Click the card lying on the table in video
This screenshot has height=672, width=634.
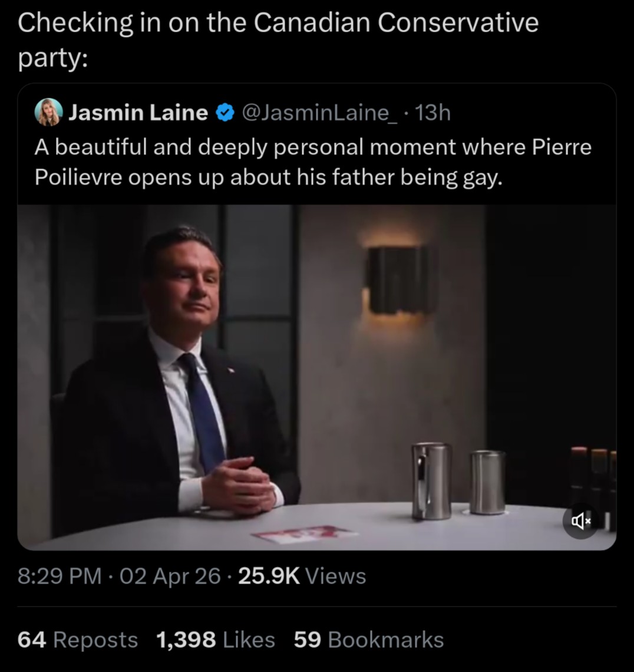[x=305, y=535]
